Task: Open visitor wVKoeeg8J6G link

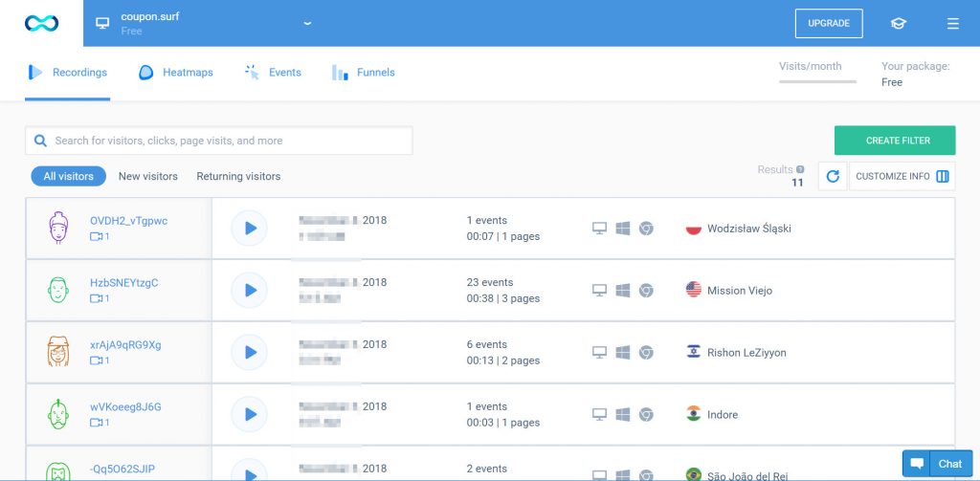Action: (125, 406)
